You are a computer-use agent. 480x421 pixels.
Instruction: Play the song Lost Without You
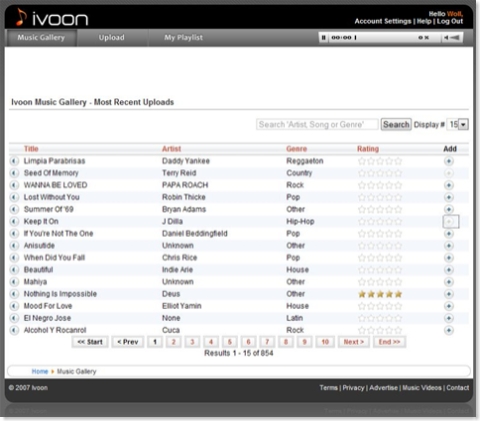point(14,197)
